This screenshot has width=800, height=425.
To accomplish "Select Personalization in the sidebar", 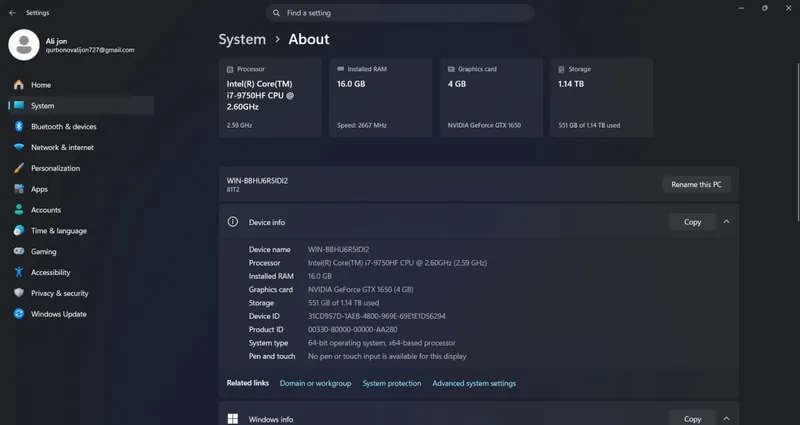I will click(x=82, y=168).
